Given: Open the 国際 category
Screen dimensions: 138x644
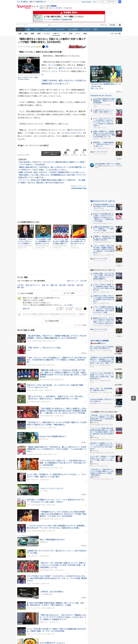Looking at the screenshot, I should [x=32, y=33].
